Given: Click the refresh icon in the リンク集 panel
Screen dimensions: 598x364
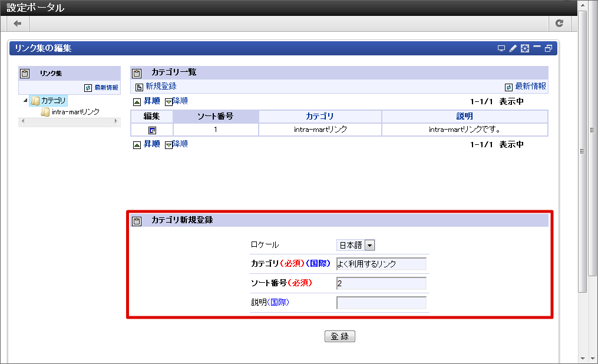Looking at the screenshot, I should coord(88,88).
